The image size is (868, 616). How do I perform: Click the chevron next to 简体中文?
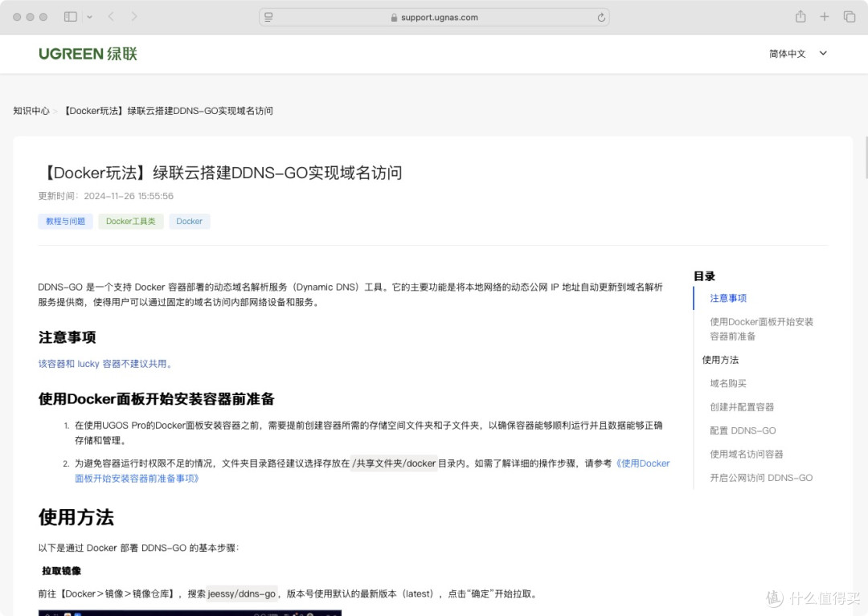tap(823, 53)
